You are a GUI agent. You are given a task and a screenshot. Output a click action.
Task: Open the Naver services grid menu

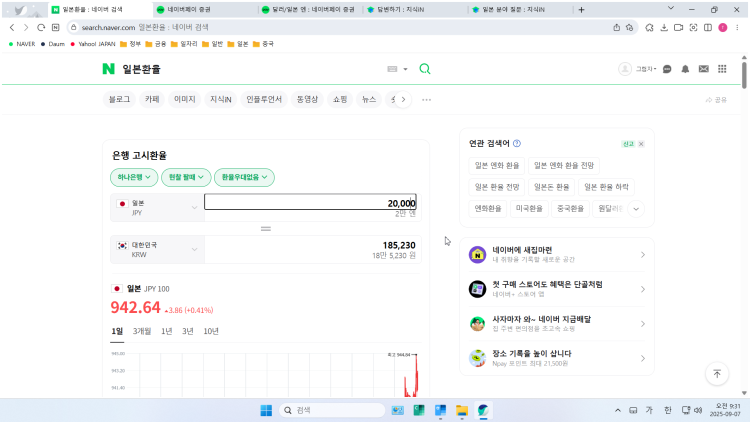point(722,69)
